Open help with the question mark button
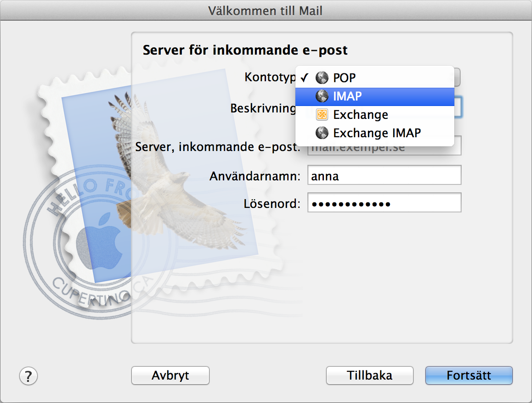 28,376
